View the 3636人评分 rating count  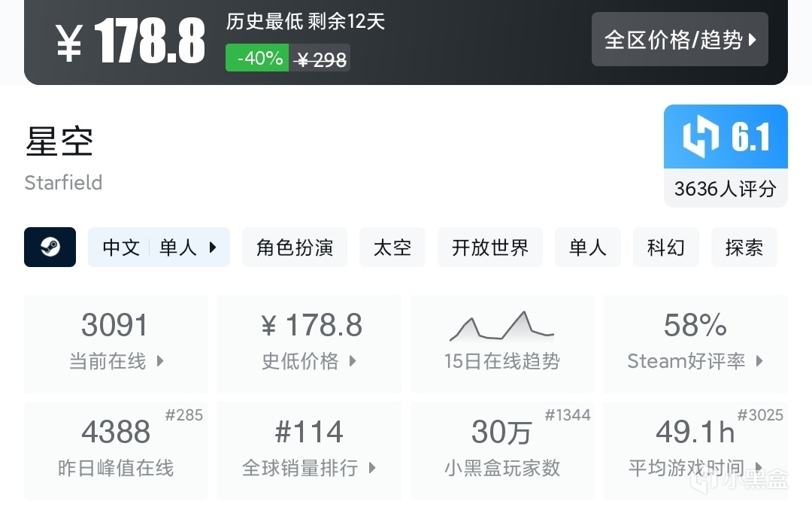pos(726,189)
